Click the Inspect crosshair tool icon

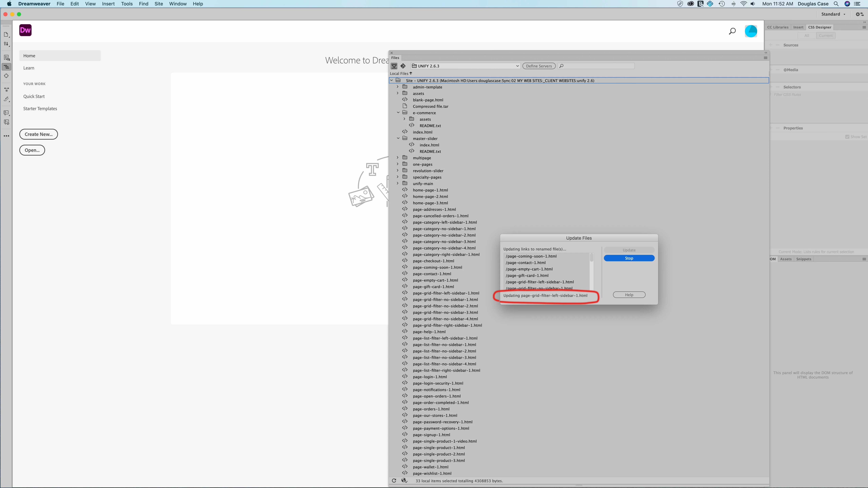tap(6, 76)
